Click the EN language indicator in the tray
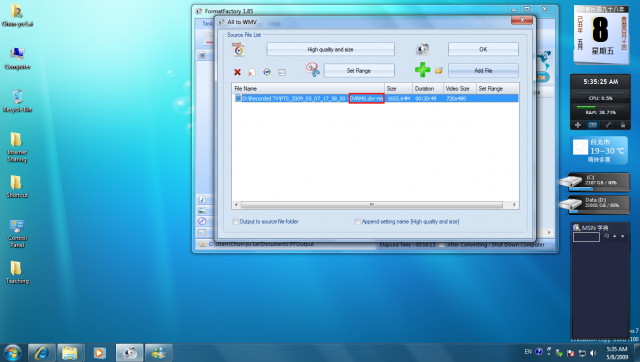640x362 pixels. click(528, 352)
